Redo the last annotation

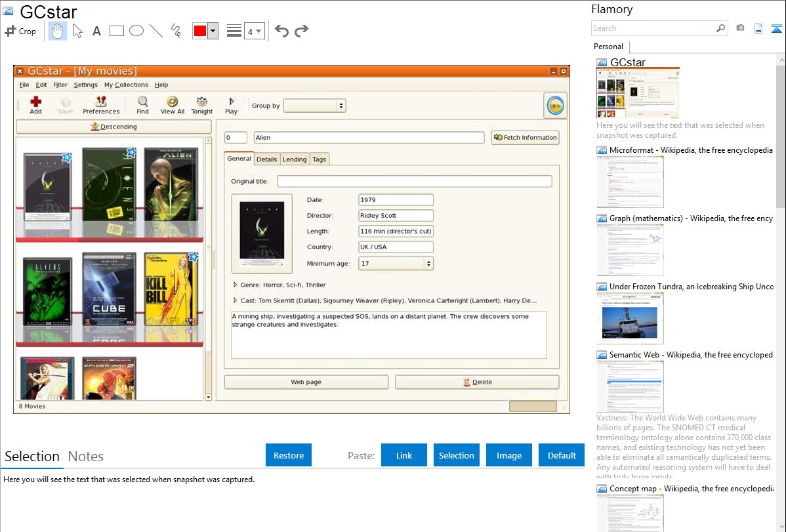(x=301, y=31)
